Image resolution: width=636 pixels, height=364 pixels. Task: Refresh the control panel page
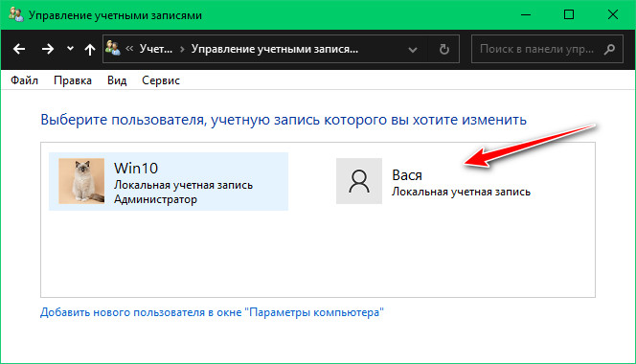444,49
